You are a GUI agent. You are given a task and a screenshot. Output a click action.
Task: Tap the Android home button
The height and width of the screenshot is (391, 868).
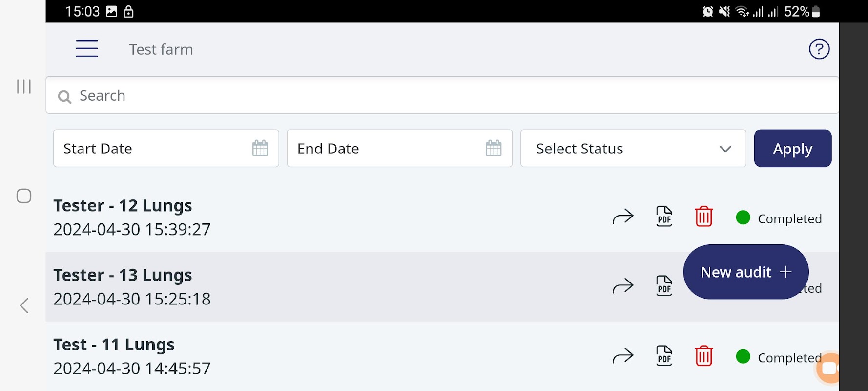pos(24,196)
